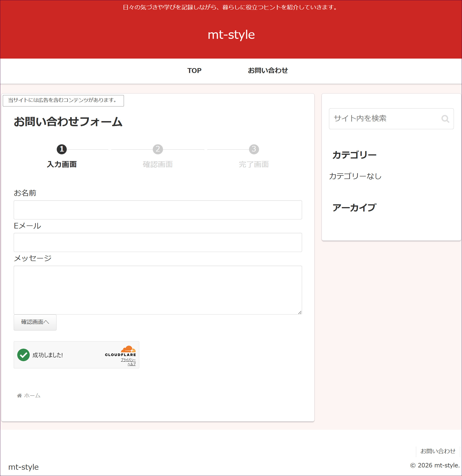Click the カテゴリーなし text
Image resolution: width=462 pixels, height=476 pixels.
click(355, 176)
